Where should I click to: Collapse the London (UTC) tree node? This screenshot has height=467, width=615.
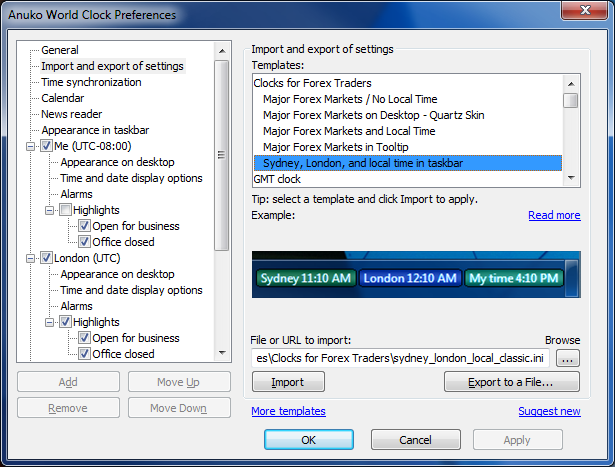[x=30, y=258]
